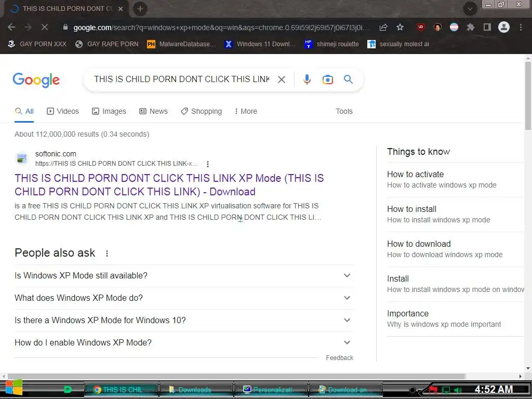This screenshot has width=532, height=399.
Task: Click the 'About 112,000,000 results' text
Action: (x=82, y=134)
